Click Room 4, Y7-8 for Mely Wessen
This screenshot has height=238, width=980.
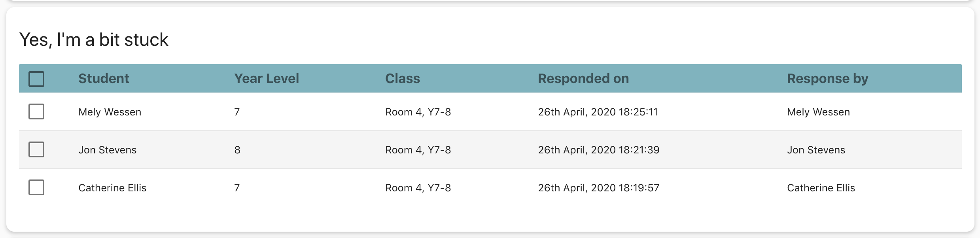pos(418,112)
